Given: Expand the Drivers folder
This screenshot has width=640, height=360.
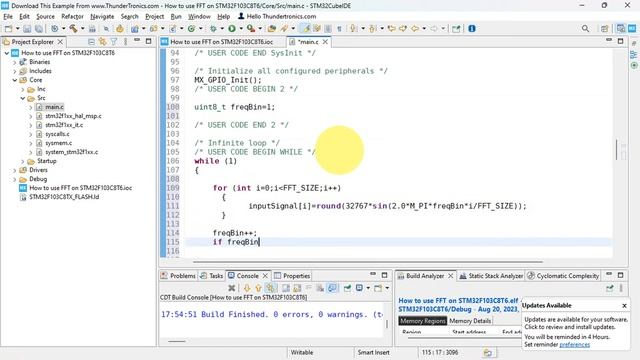Looking at the screenshot, I should [15, 170].
